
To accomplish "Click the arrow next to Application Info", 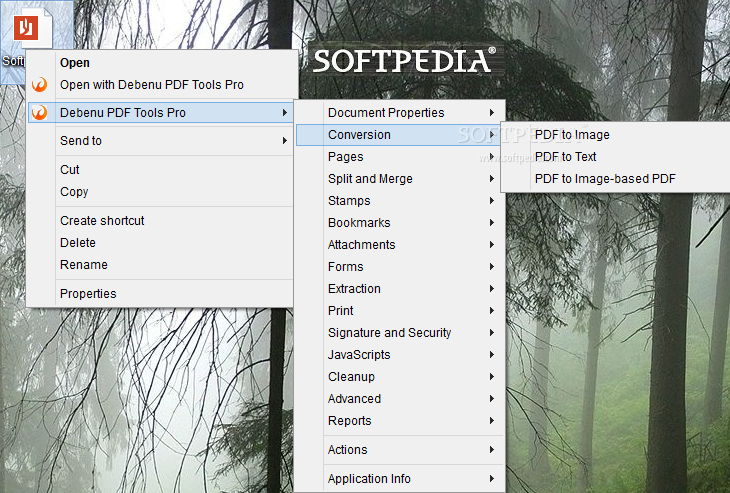I will click(x=492, y=479).
